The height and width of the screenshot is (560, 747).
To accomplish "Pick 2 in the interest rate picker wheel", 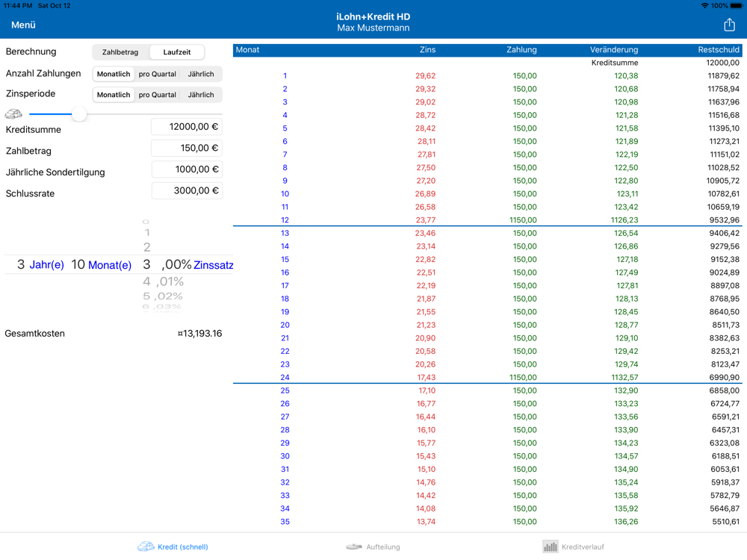I will (147, 247).
